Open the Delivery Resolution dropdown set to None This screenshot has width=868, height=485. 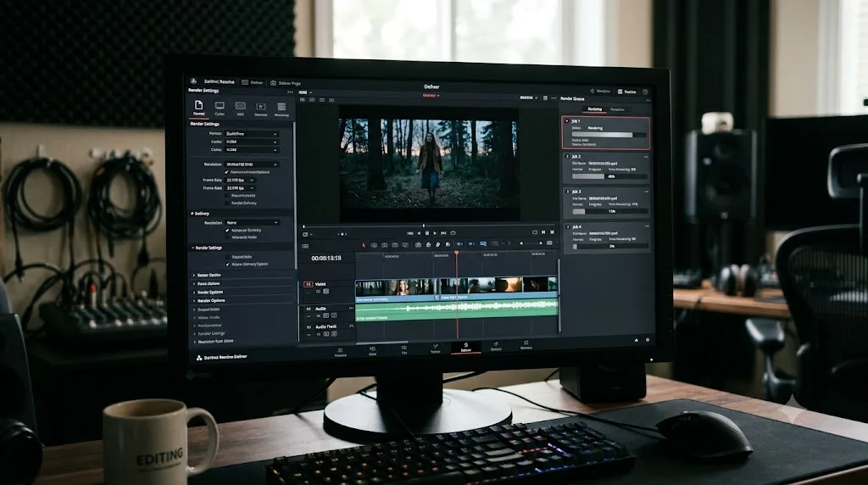tap(251, 222)
